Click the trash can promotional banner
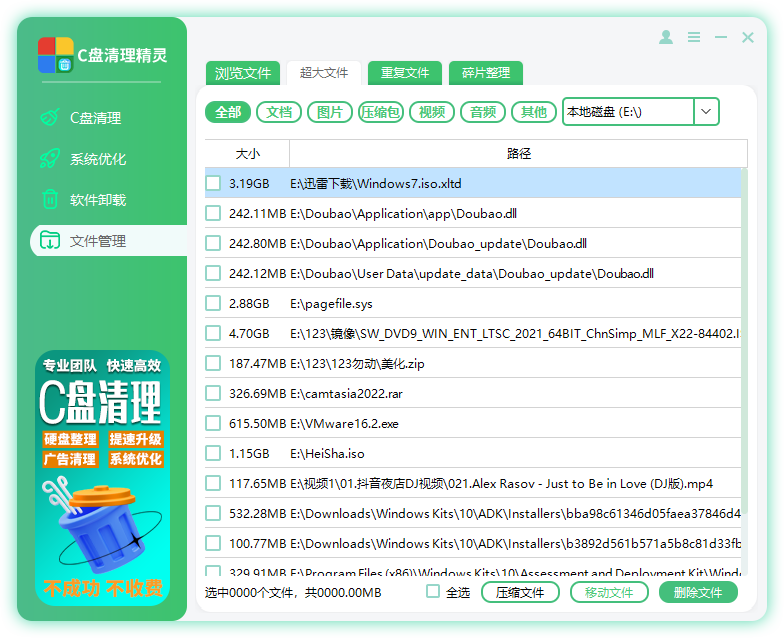 tap(102, 476)
